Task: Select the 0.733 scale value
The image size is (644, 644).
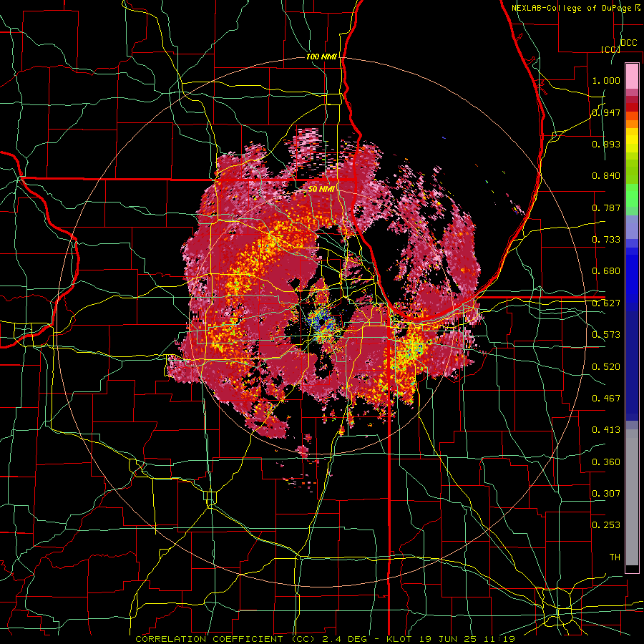Action: [606, 240]
